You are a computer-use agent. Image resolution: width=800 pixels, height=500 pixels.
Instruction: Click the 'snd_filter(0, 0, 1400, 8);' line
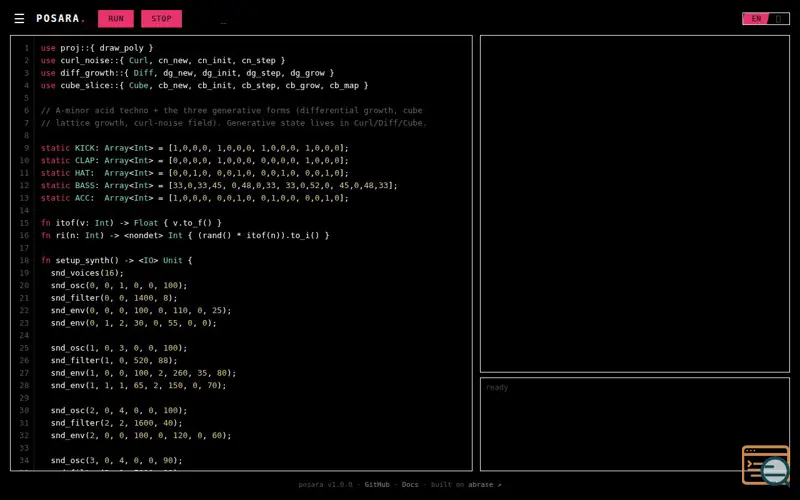(x=114, y=298)
